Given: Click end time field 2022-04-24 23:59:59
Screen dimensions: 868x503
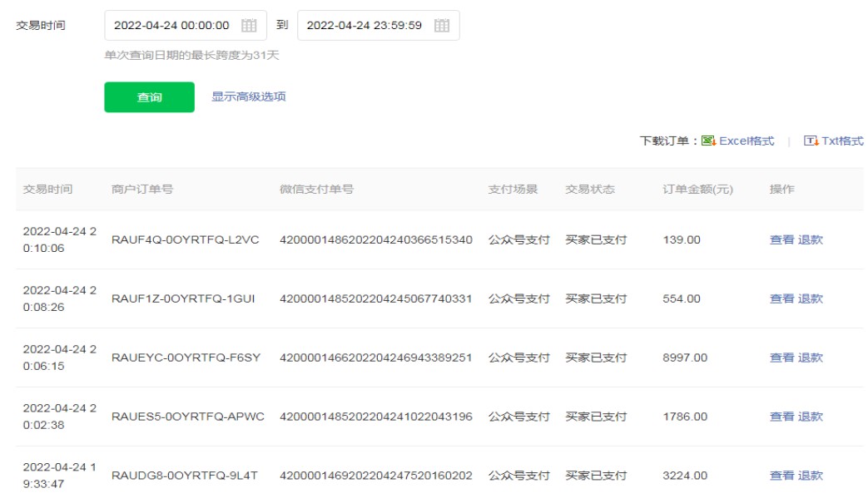Looking at the screenshot, I should (x=365, y=26).
